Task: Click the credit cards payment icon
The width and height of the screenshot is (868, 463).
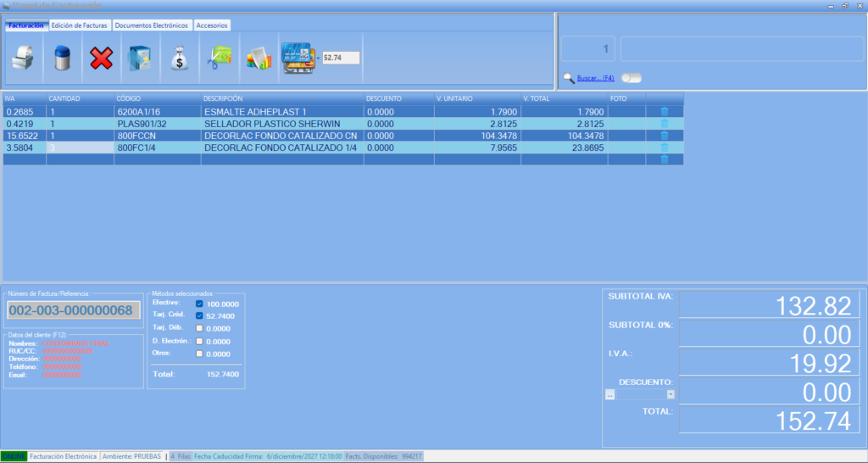Action: [298, 58]
